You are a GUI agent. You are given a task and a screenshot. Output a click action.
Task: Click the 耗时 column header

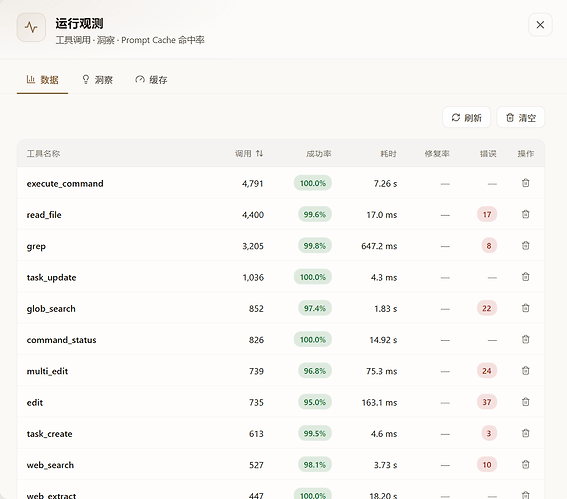[x=388, y=154]
